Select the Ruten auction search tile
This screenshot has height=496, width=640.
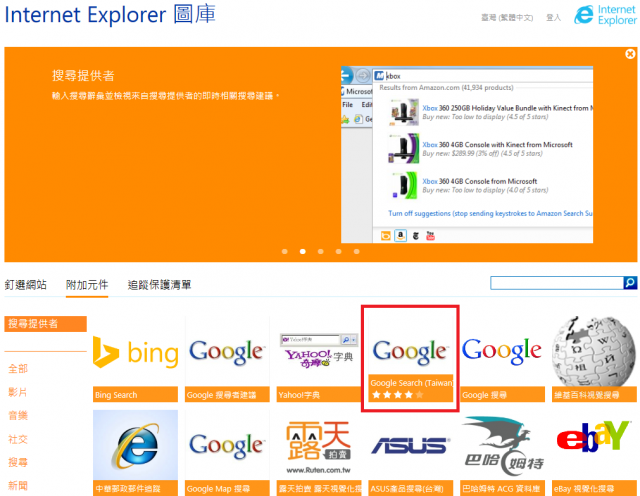pyautogui.click(x=319, y=453)
